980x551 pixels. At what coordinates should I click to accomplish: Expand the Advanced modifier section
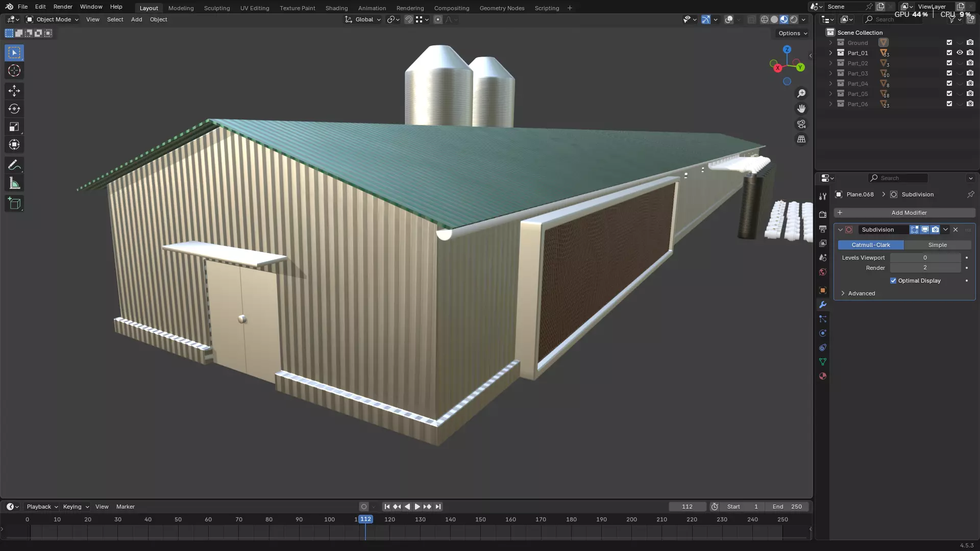click(x=862, y=293)
